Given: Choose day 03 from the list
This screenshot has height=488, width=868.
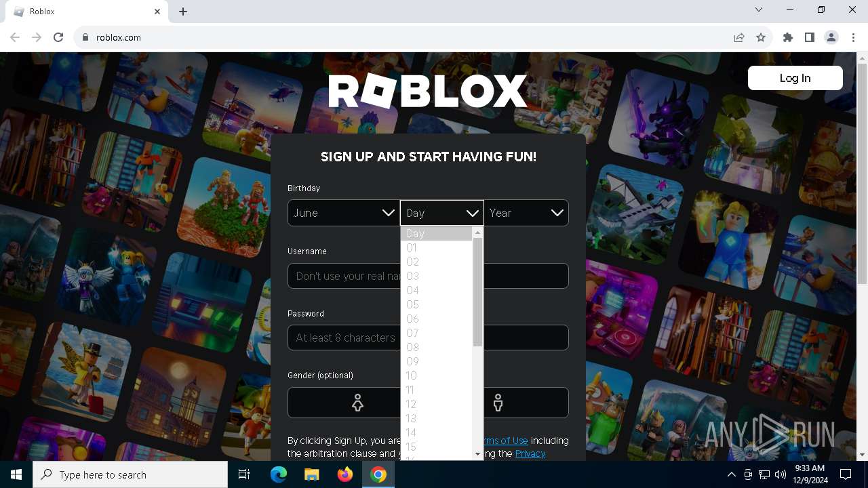Looking at the screenshot, I should pos(436,276).
